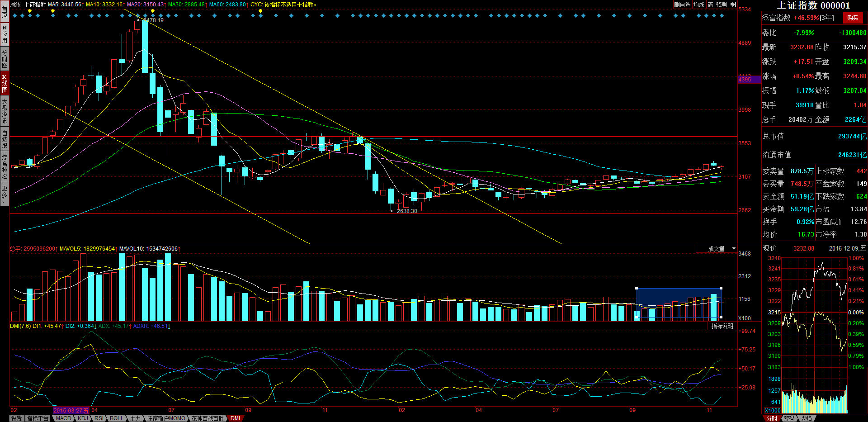Image resolution: width=868 pixels, height=422 pixels.
Task: Toggle the 均线 moving average lines
Action: click(x=699, y=5)
